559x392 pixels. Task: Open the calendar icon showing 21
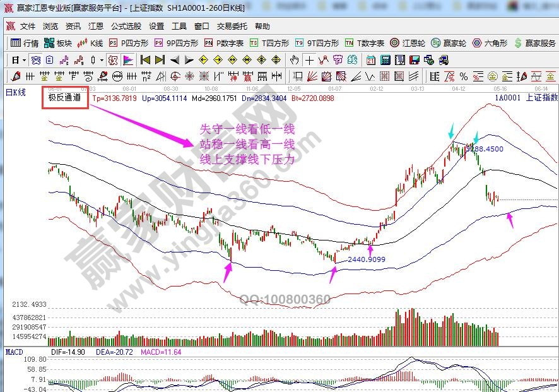(370, 60)
